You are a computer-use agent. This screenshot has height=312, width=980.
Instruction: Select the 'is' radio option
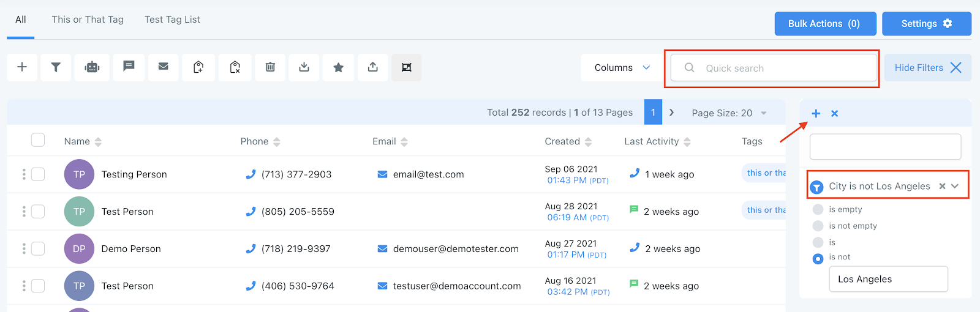pos(818,242)
